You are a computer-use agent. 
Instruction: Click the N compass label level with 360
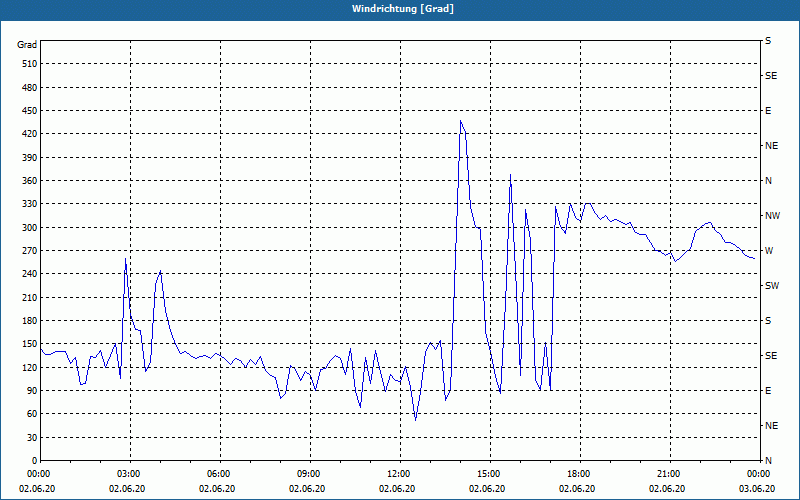click(x=768, y=181)
